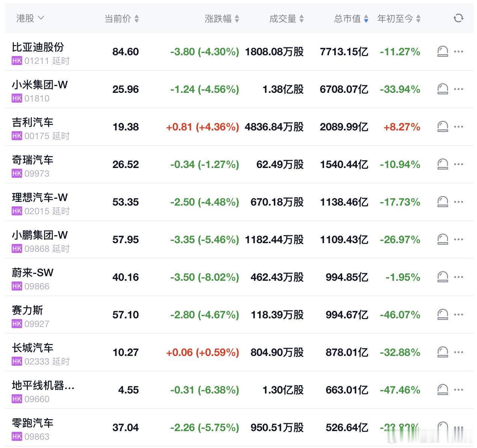Click the year-to-date value +8.27%
The width and height of the screenshot is (477, 448).
point(402,127)
